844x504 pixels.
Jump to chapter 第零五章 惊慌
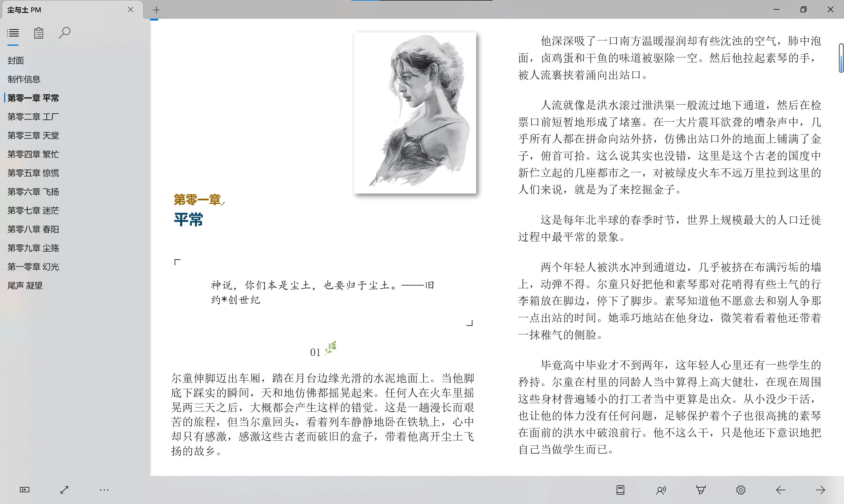33,173
